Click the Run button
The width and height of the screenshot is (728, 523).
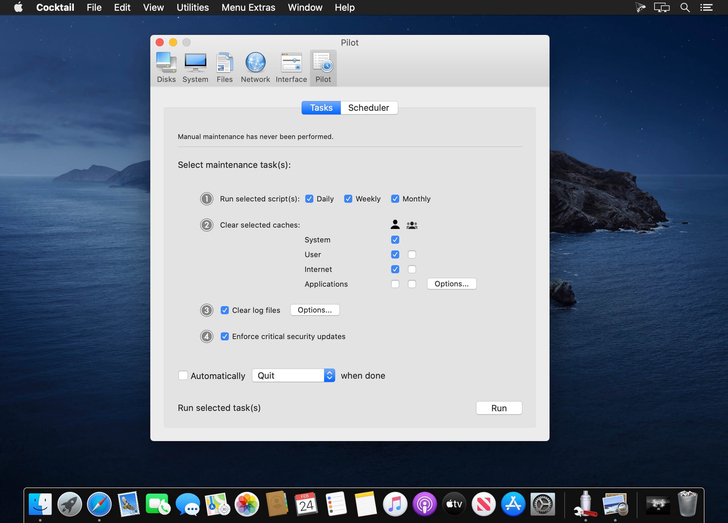tap(499, 408)
